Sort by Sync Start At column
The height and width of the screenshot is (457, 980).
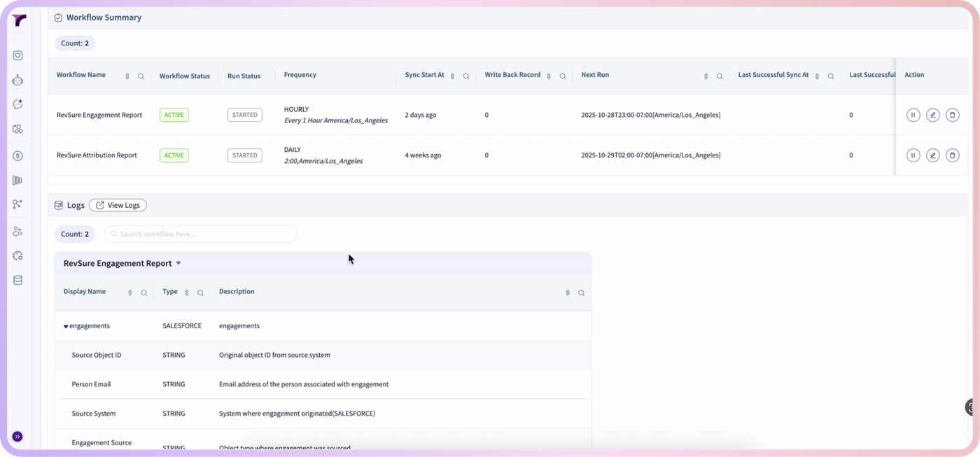(x=452, y=76)
